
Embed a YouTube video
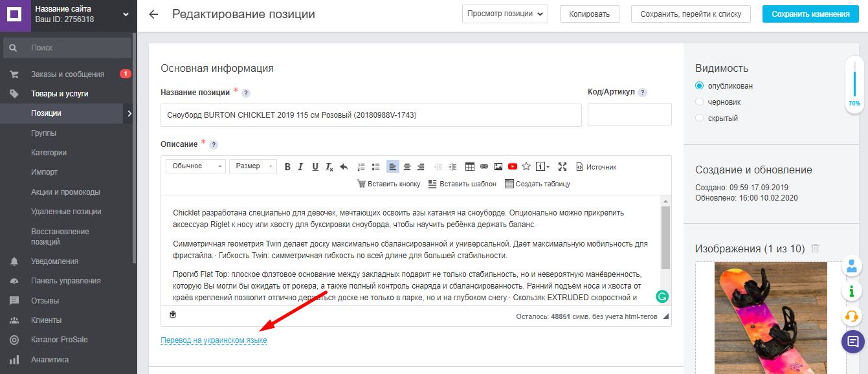[x=513, y=166]
